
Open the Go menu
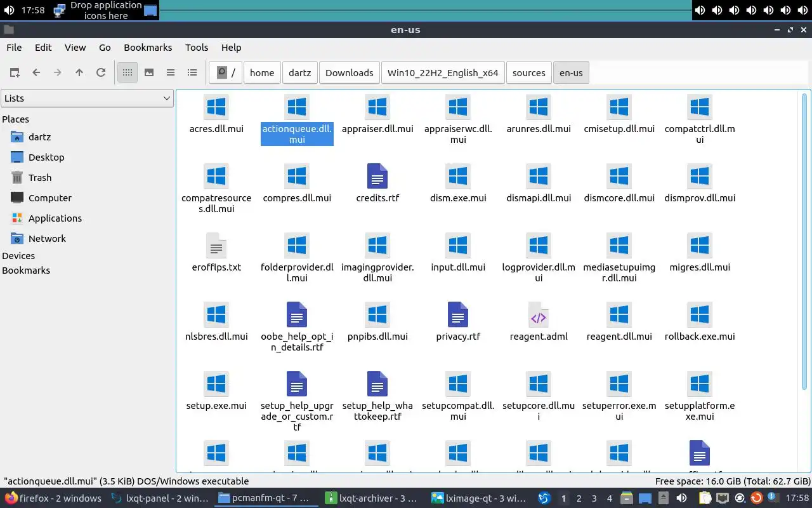click(105, 47)
